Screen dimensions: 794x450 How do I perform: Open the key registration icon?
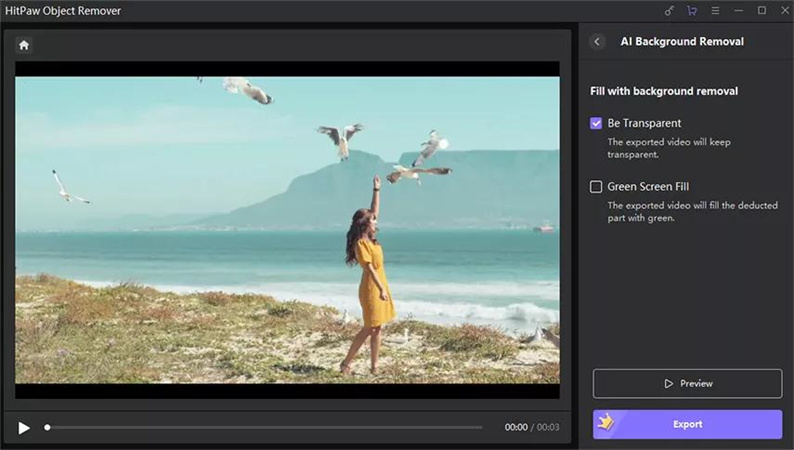click(x=669, y=10)
